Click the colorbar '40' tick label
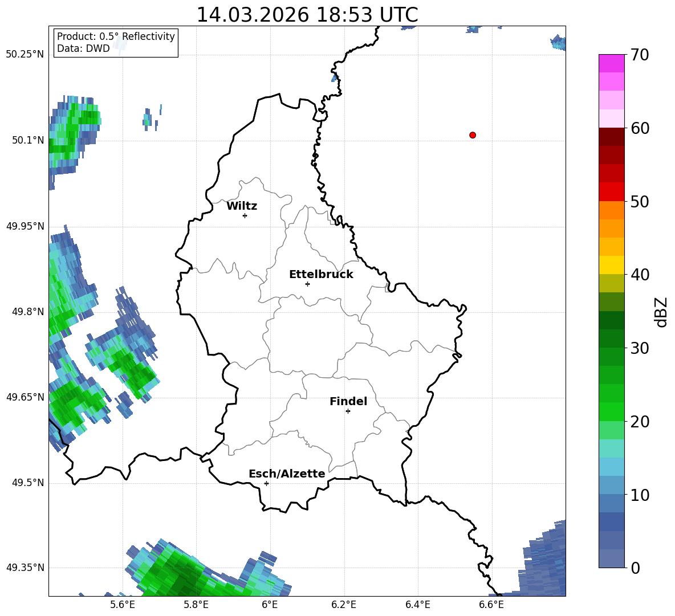Screen dimensions: 675x616 click(x=640, y=275)
